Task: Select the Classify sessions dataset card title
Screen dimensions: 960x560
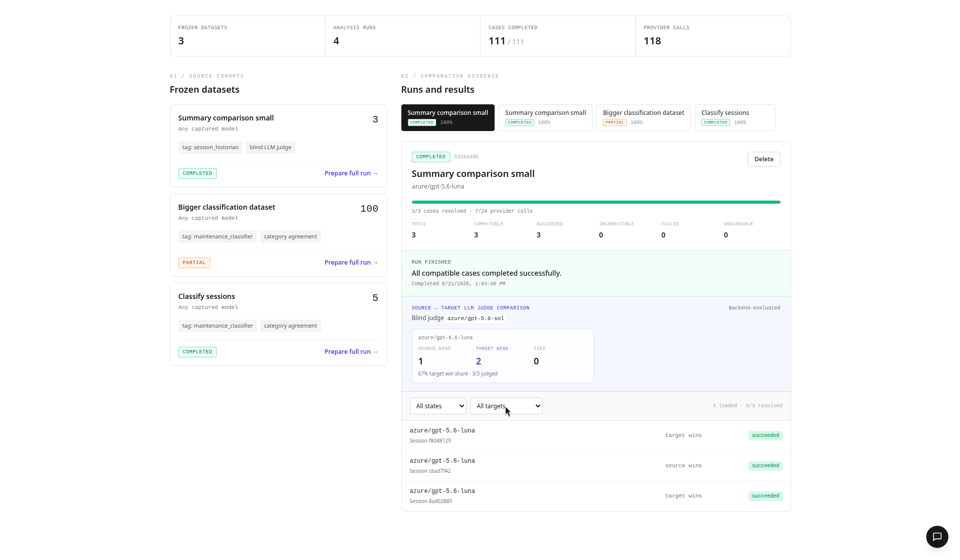Action: [x=206, y=296]
